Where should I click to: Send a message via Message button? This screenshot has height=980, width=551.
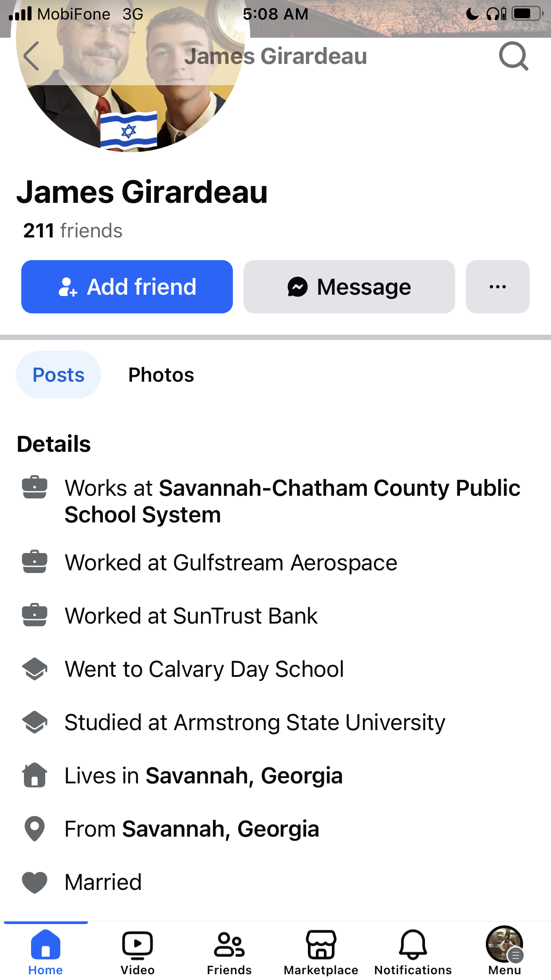pyautogui.click(x=349, y=287)
